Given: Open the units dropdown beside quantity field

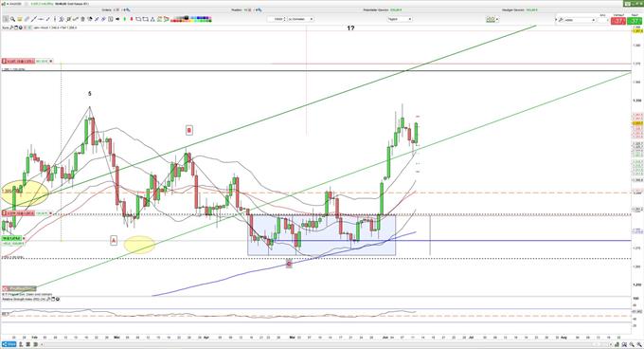Looking at the screenshot, I should point(300,19).
